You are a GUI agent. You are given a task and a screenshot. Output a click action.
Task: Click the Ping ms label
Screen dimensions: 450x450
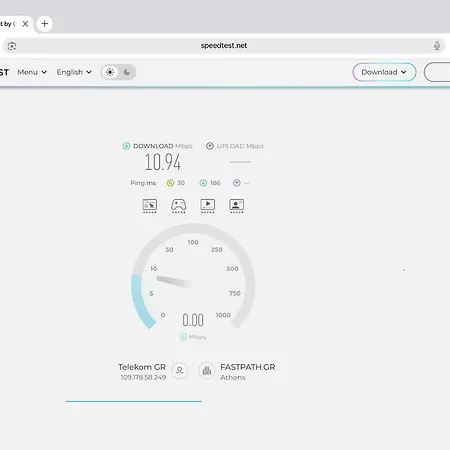[143, 183]
